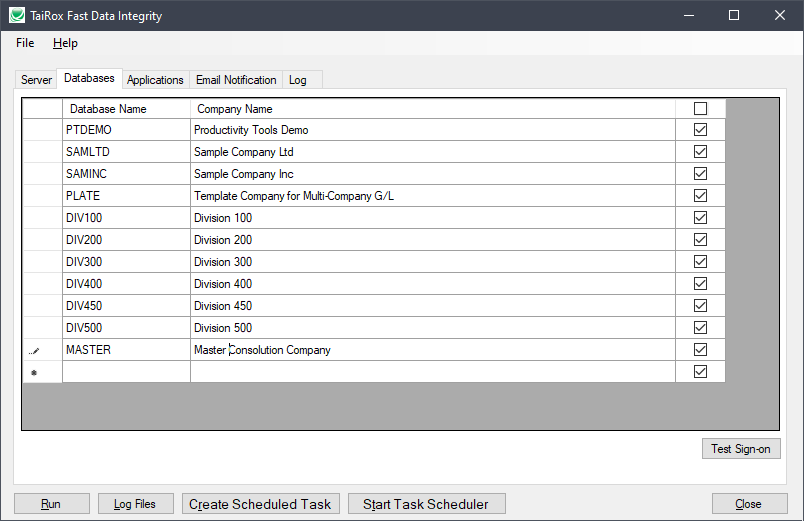Open the File menu
Viewport: 804px width, 521px height.
click(25, 43)
